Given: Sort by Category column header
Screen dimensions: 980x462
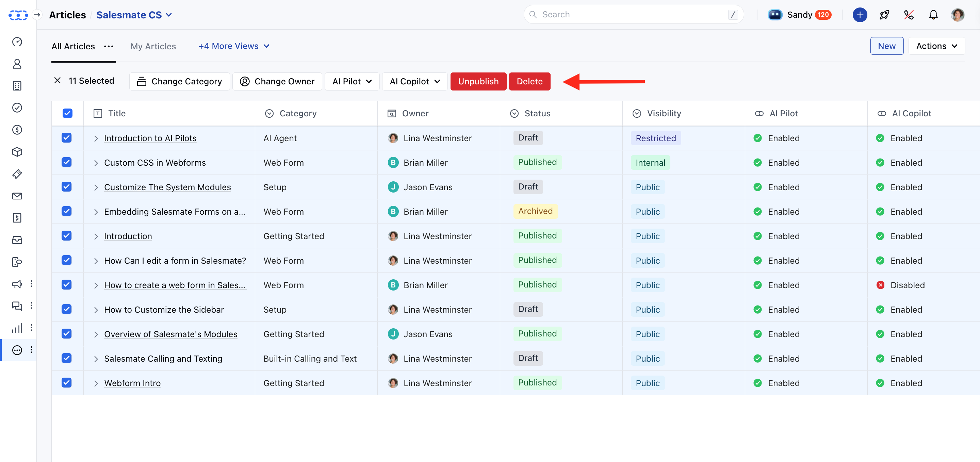Looking at the screenshot, I should [x=298, y=113].
